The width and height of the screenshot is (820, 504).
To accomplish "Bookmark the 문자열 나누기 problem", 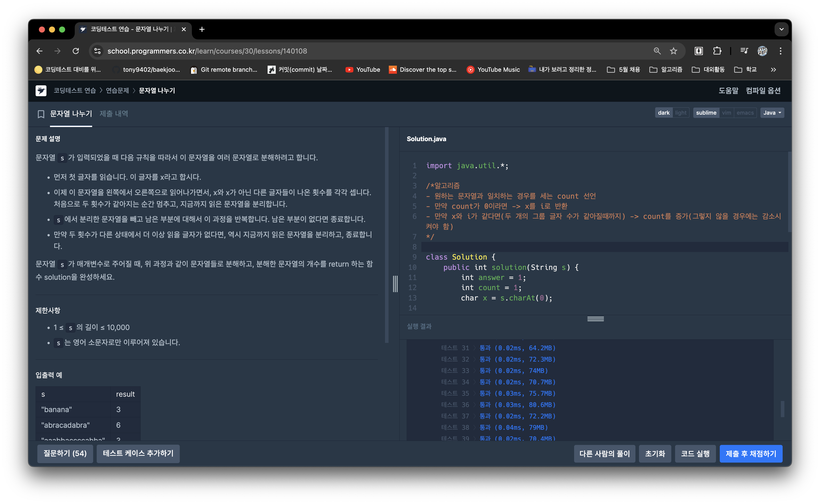I will (41, 114).
